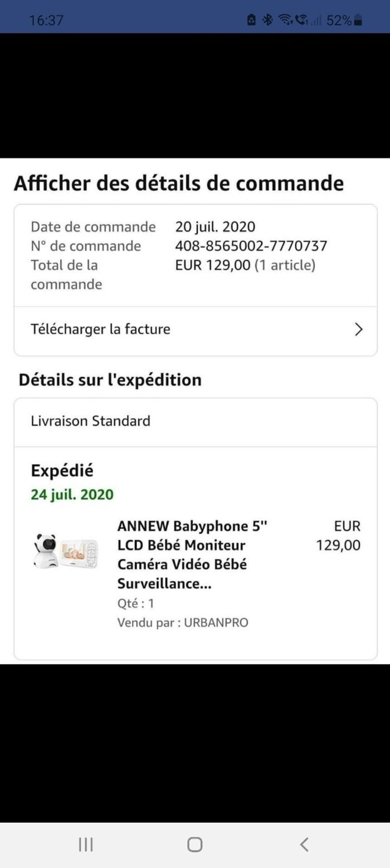The image size is (390, 868).
Task: Tap the green 24 juil. 2020 shipped date
Action: (x=72, y=494)
